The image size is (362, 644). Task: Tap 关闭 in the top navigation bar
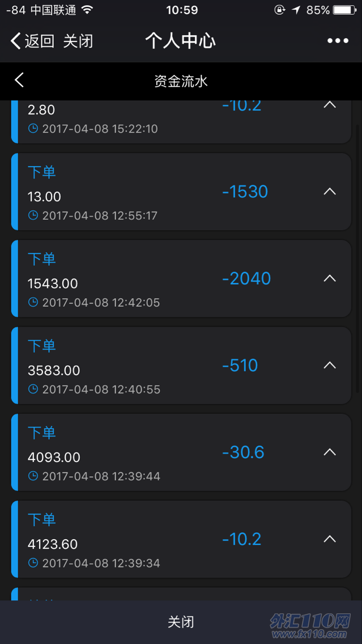tap(78, 41)
